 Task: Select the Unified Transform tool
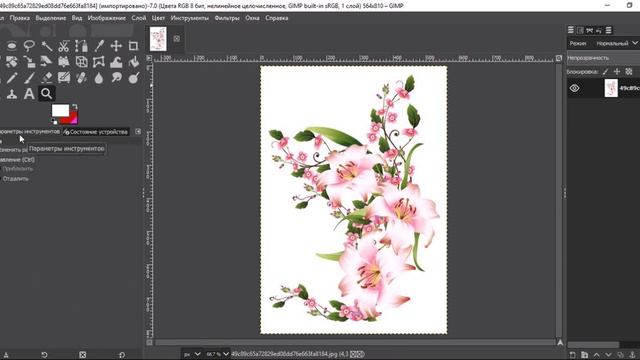11,62
